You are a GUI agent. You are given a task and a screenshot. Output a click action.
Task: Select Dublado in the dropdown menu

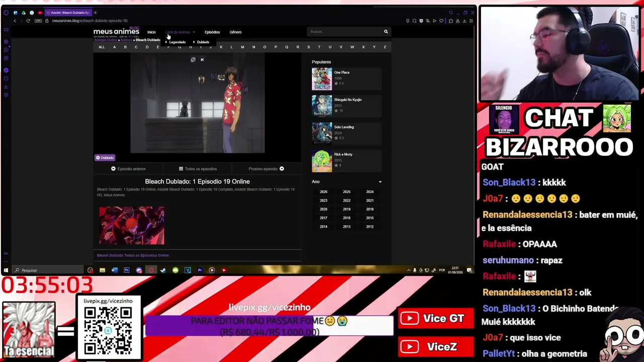pyautogui.click(x=203, y=42)
